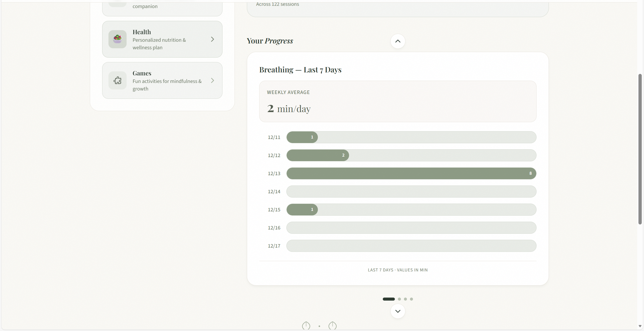Collapse Your Progress with the up chevron
Screen dimensions: 644x331
click(398, 41)
